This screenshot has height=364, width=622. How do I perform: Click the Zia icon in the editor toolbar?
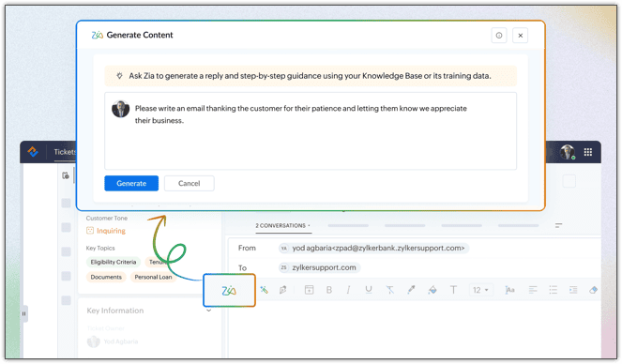pyautogui.click(x=229, y=291)
